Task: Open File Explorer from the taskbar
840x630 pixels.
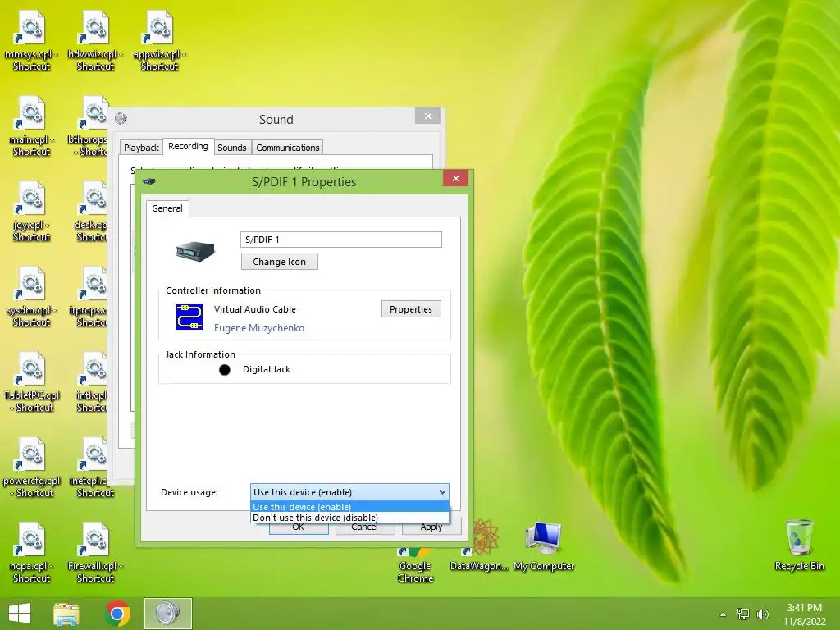Action: pyautogui.click(x=66, y=614)
